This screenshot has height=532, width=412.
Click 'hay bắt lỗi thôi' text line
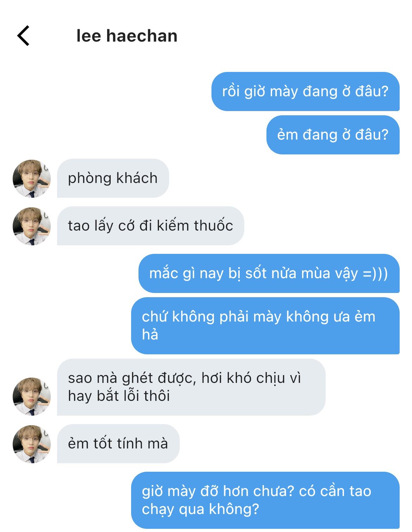coord(119,396)
